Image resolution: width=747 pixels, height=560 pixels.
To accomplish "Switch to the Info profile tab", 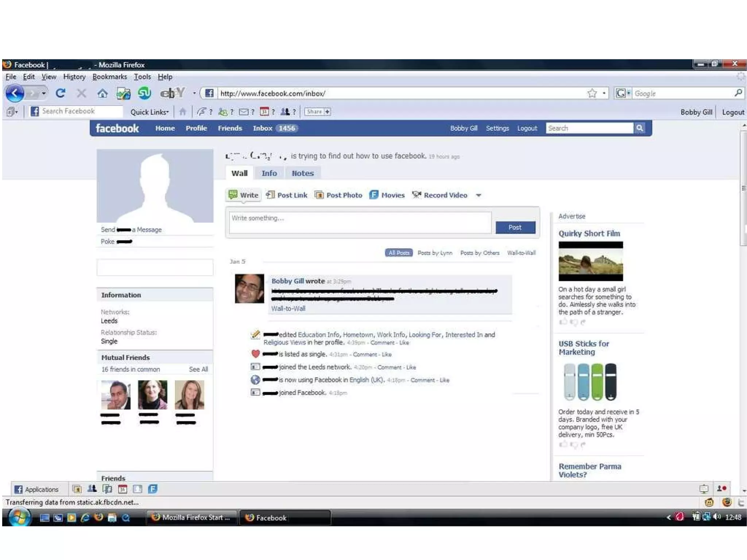I will tap(269, 173).
